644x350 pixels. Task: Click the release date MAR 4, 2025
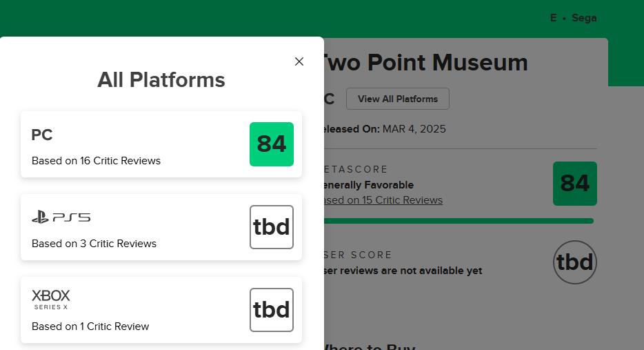[414, 129]
